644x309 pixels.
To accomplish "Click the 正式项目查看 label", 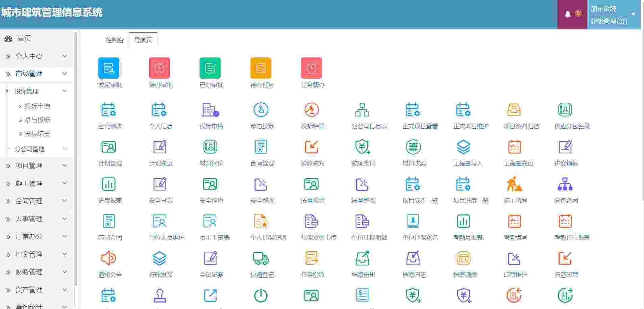I will coord(420,126).
